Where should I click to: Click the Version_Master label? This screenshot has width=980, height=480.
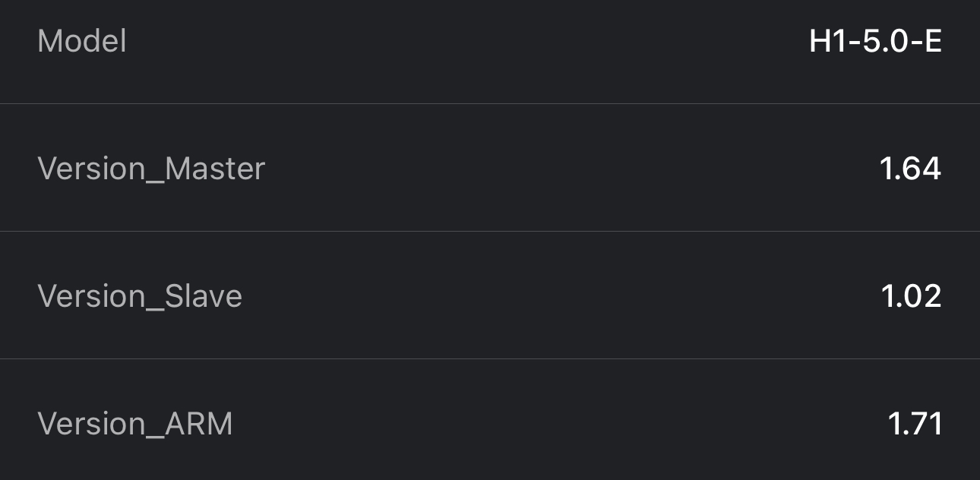tap(151, 169)
